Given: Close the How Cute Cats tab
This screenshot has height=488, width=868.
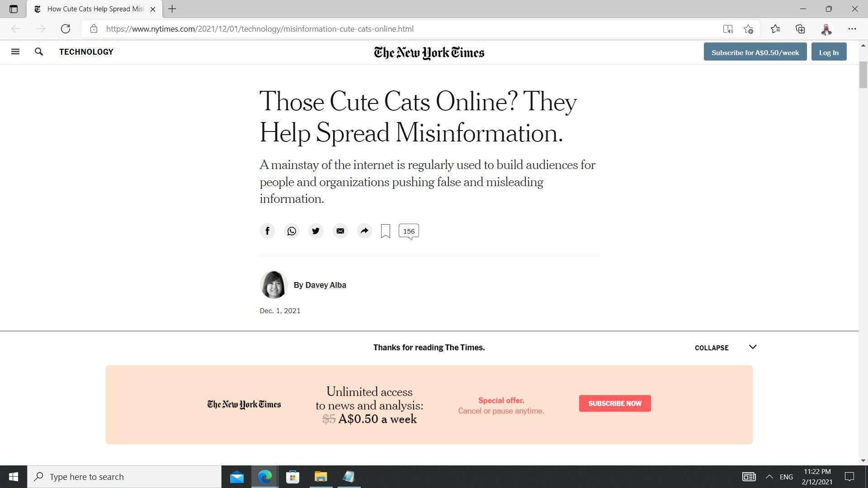Looking at the screenshot, I should (153, 9).
